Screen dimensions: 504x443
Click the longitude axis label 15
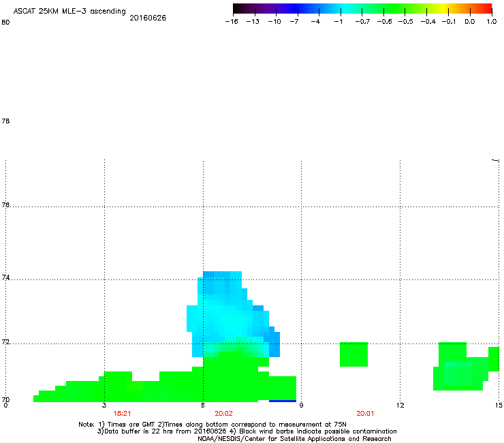coord(499,406)
